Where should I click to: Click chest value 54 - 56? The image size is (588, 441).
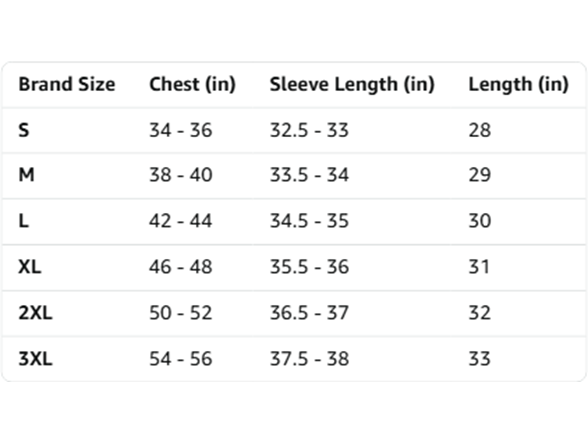(x=181, y=359)
